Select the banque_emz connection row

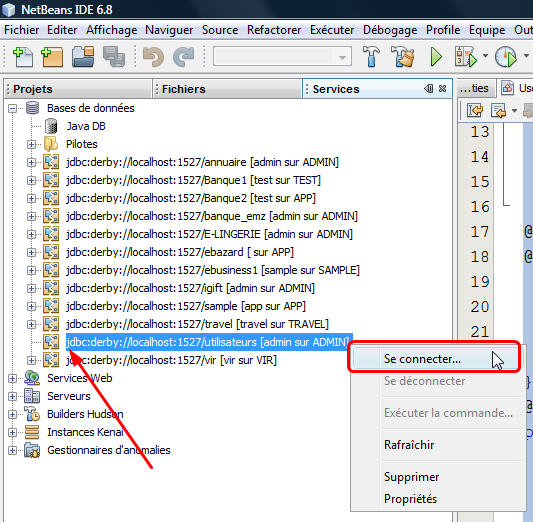(212, 216)
